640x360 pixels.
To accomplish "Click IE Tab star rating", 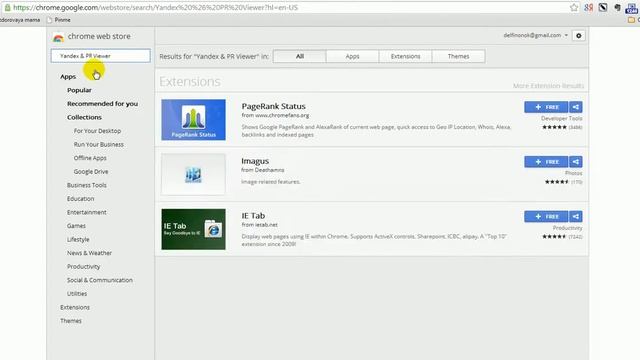I will point(554,237).
